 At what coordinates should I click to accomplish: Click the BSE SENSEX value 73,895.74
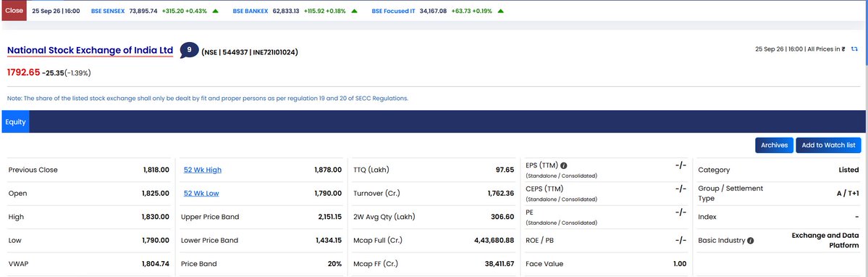click(x=143, y=11)
